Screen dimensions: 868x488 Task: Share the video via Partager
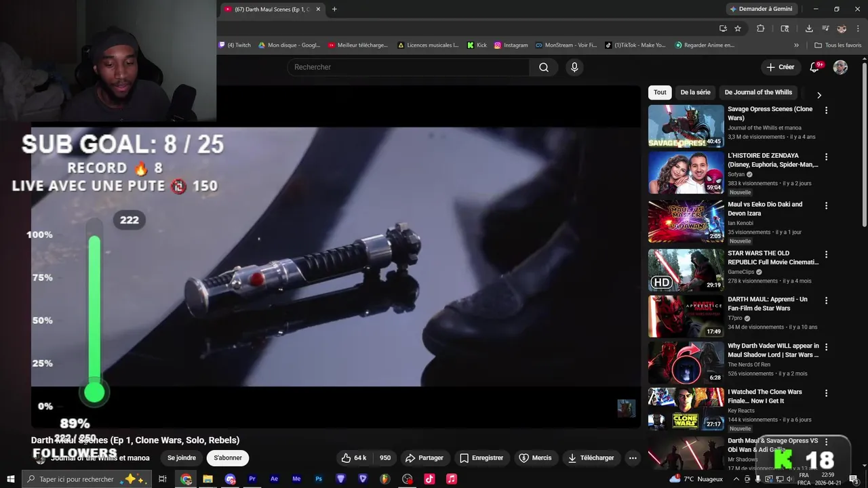(x=425, y=458)
